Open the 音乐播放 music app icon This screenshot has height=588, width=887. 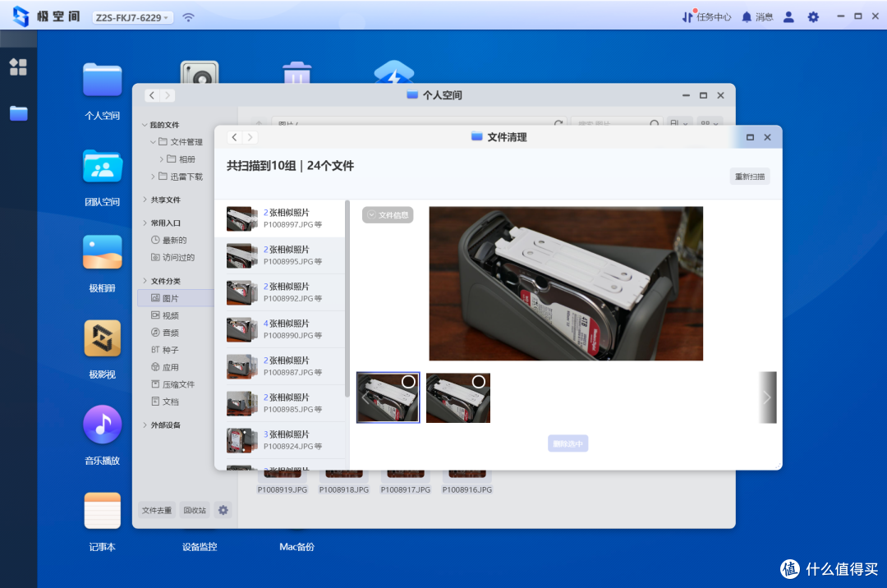pyautogui.click(x=103, y=425)
